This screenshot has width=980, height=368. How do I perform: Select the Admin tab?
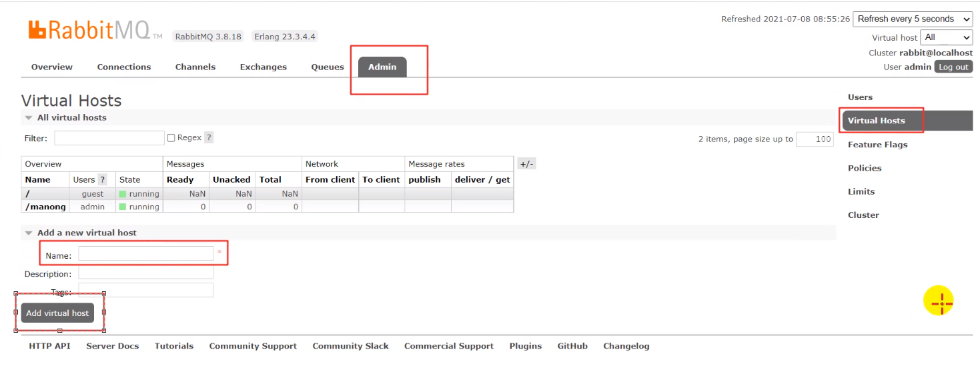pyautogui.click(x=382, y=67)
